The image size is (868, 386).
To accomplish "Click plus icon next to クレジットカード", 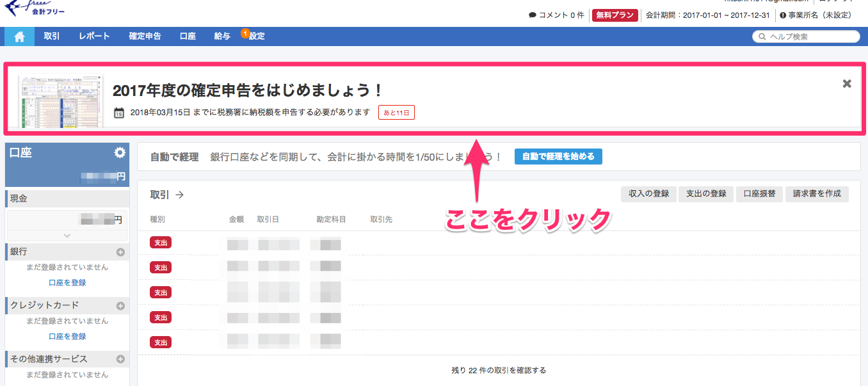I will coord(120,306).
